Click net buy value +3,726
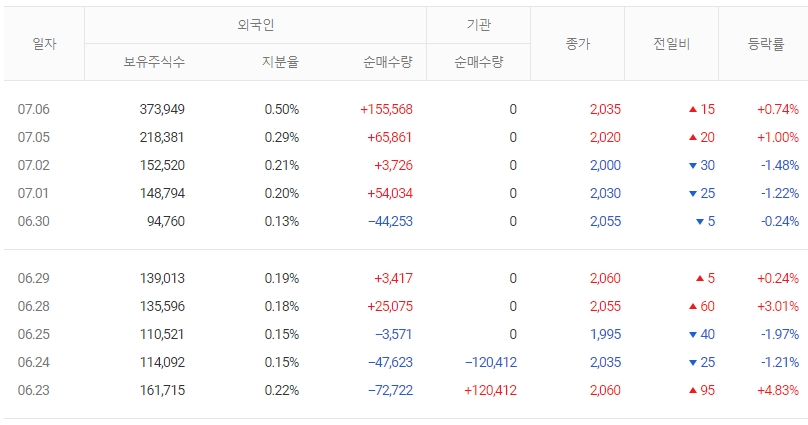 click(393, 165)
